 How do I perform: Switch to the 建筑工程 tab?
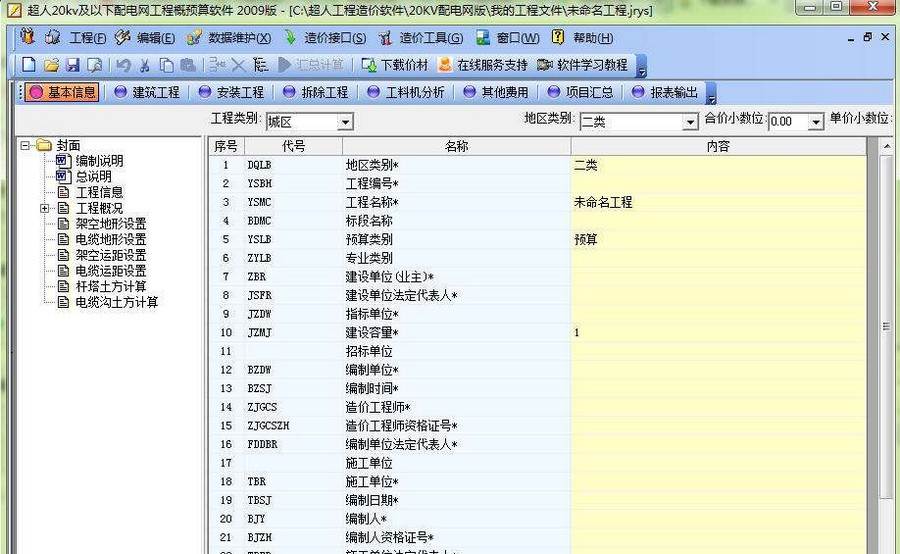pos(147,92)
